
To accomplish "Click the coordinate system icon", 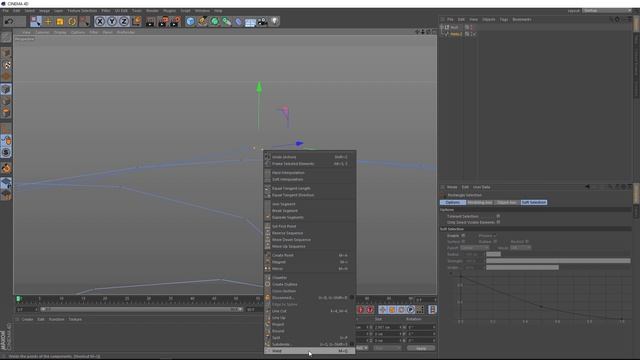I will [x=136, y=21].
